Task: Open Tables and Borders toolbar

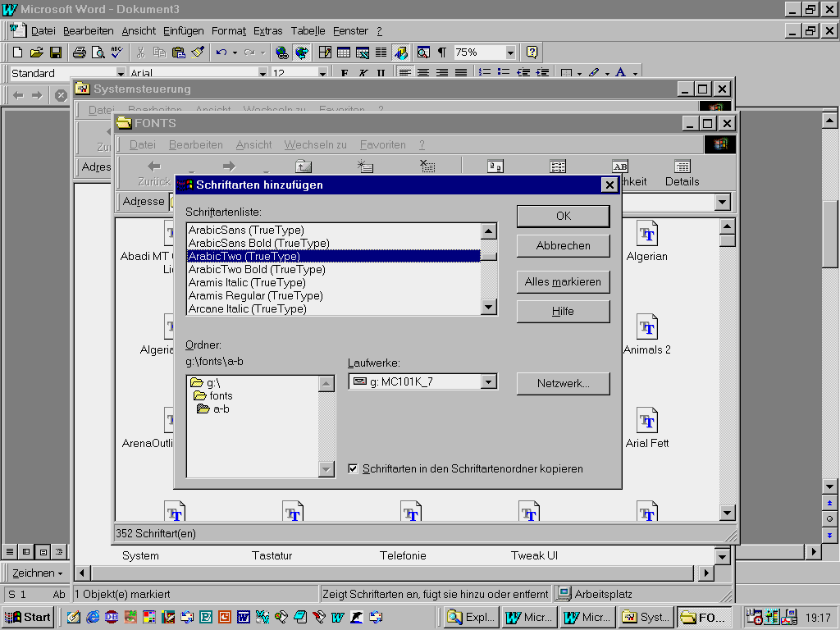Action: click(x=325, y=52)
